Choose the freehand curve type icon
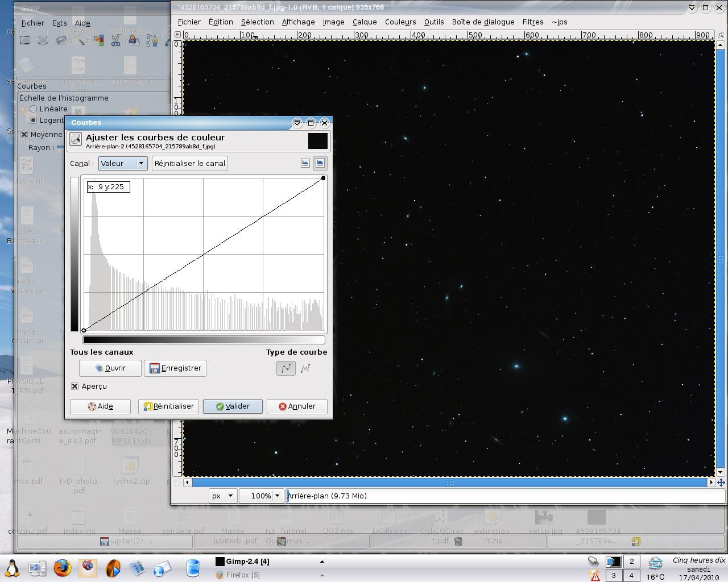Viewport: 728px width, 582px height. pyautogui.click(x=305, y=368)
